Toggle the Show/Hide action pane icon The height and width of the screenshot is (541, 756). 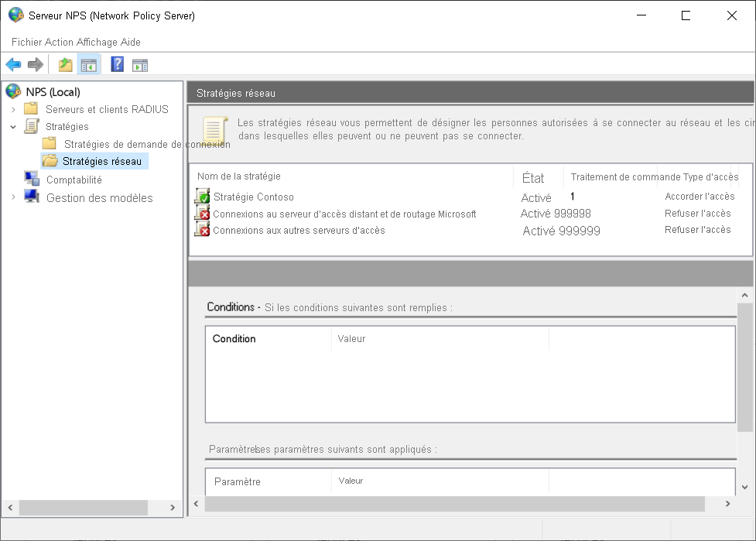140,64
